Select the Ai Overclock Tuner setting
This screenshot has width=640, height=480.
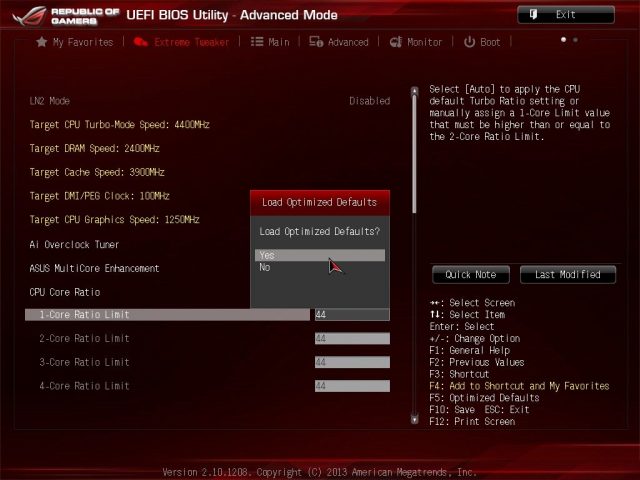(x=74, y=244)
